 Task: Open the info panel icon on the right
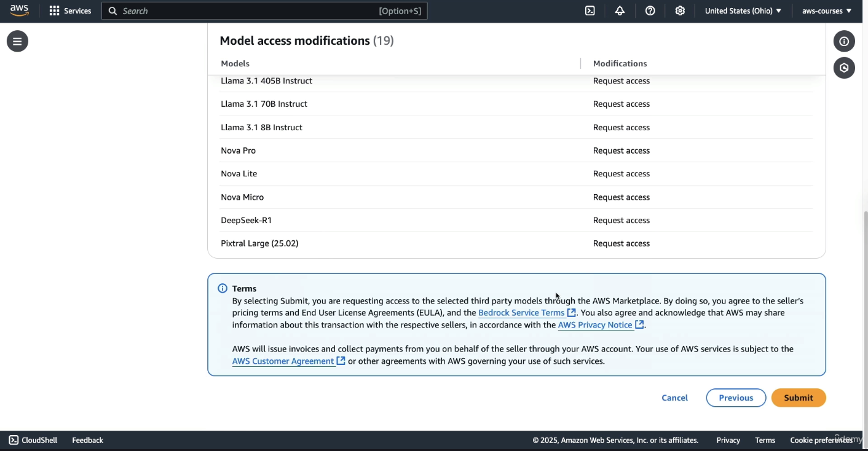coord(844,41)
